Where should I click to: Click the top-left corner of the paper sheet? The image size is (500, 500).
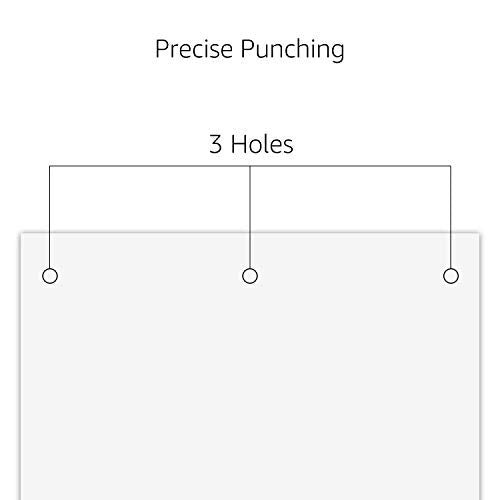pyautogui.click(x=21, y=233)
